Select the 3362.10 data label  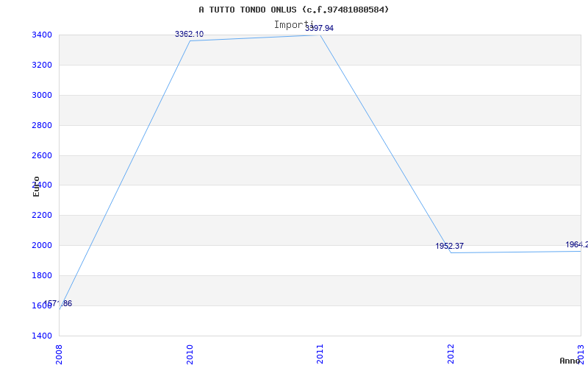click(x=190, y=34)
